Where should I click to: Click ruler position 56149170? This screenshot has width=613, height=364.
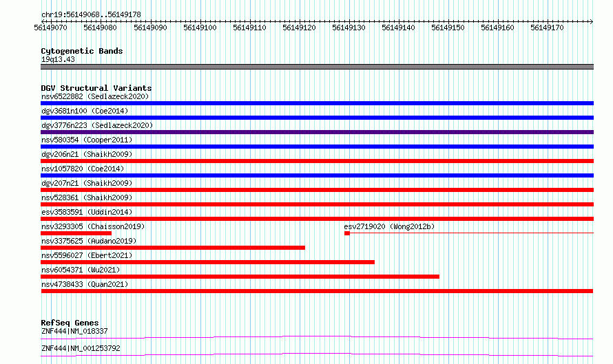click(x=548, y=28)
